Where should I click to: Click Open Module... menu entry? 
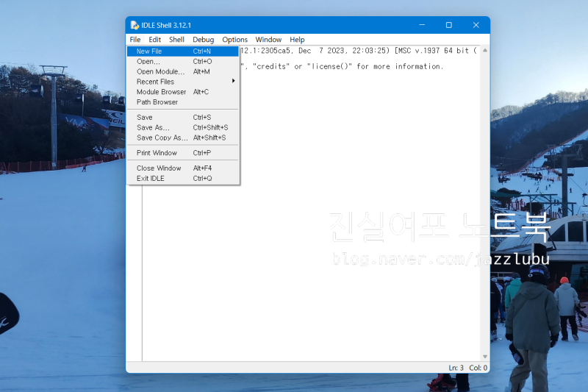161,72
